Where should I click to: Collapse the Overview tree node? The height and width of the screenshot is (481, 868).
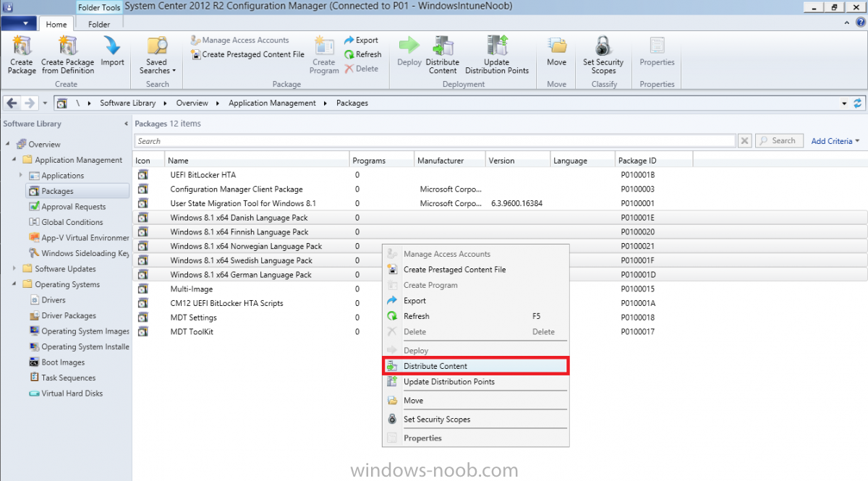coord(7,144)
